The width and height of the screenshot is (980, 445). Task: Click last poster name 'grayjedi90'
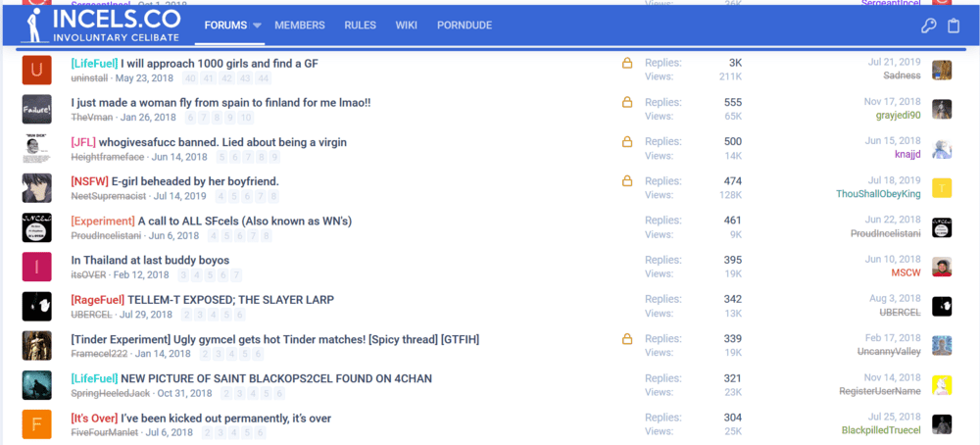(898, 115)
